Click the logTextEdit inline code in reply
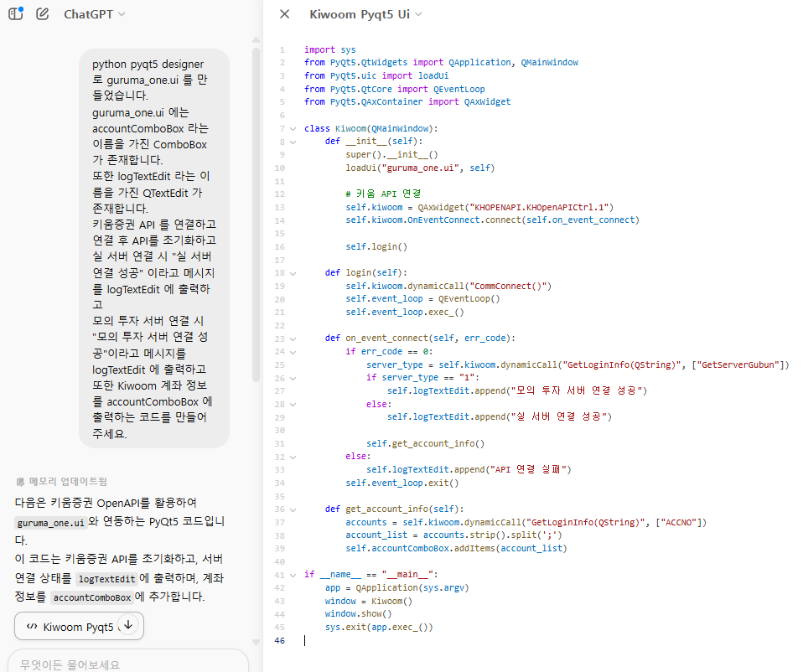Image resolution: width=803 pixels, height=672 pixels. 106,579
